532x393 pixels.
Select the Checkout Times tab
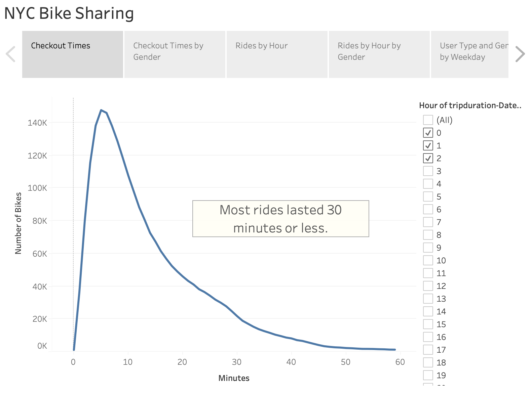pyautogui.click(x=72, y=54)
